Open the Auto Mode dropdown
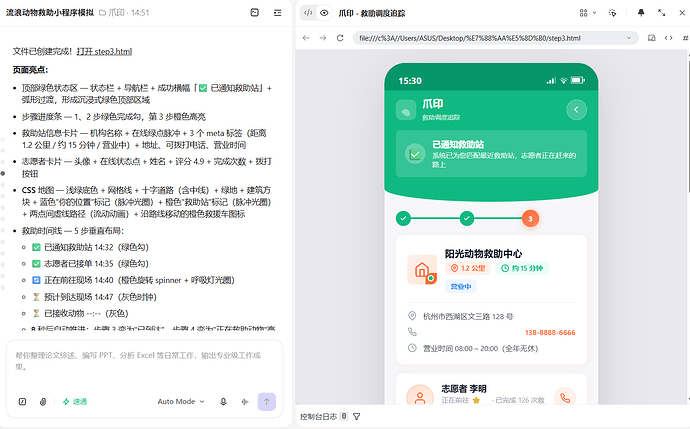Screen dimensions: 690x429 click(181, 401)
